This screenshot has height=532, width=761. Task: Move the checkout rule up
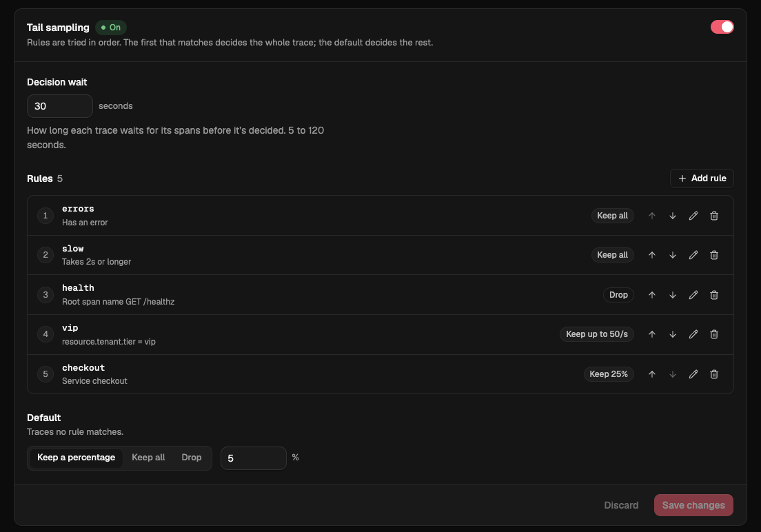(x=652, y=374)
